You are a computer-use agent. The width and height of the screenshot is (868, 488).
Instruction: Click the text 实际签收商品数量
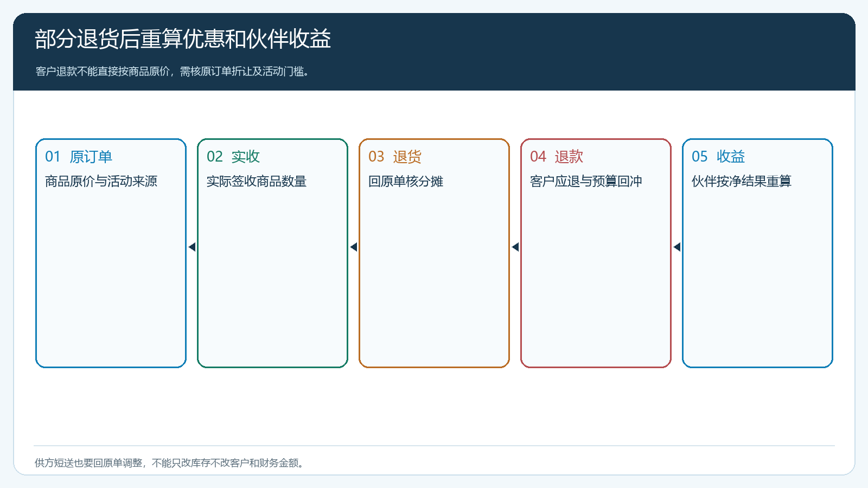(257, 181)
